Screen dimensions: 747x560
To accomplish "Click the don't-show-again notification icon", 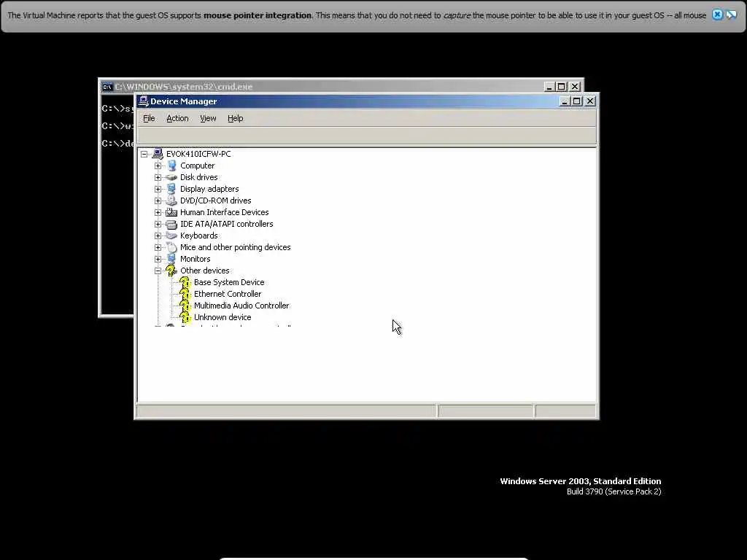I will (x=731, y=15).
